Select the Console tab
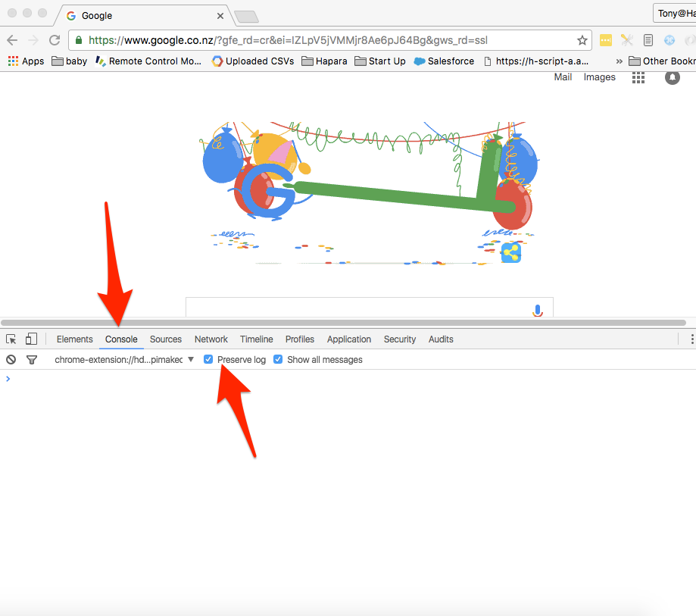Screen dimensions: 696x616 pyautogui.click(x=121, y=339)
